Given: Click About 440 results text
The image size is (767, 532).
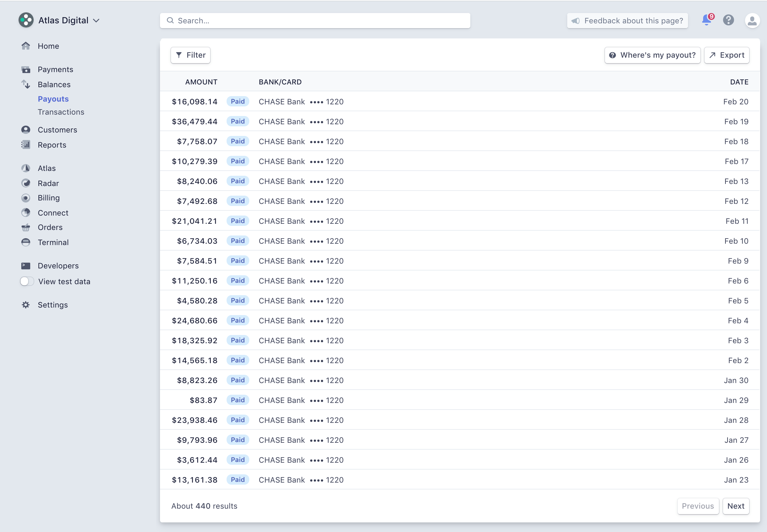Looking at the screenshot, I should coord(204,506).
